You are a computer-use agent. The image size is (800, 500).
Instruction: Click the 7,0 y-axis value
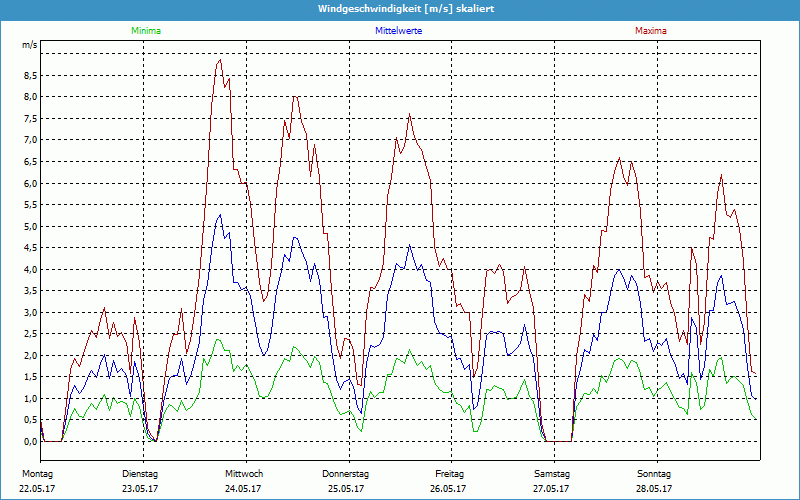point(31,140)
